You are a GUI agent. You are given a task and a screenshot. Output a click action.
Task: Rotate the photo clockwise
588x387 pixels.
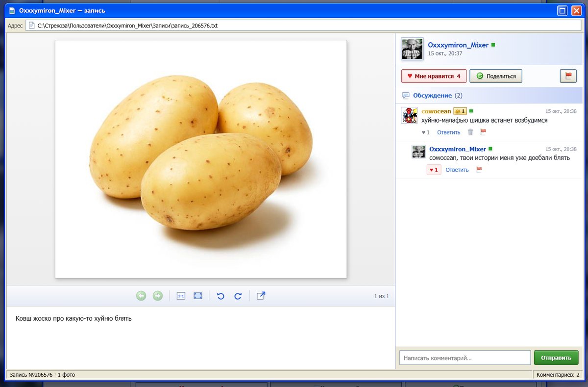click(x=238, y=296)
